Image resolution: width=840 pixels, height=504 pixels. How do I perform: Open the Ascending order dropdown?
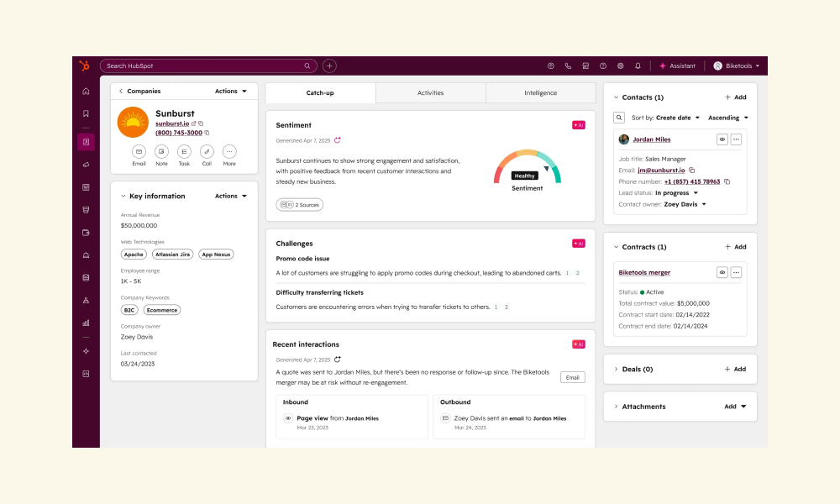pyautogui.click(x=728, y=118)
